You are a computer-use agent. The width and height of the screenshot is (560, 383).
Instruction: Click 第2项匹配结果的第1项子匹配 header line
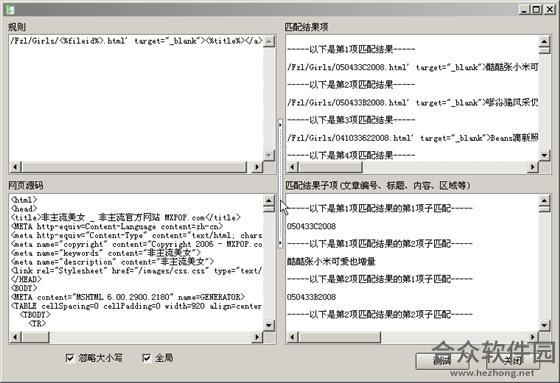[380, 279]
